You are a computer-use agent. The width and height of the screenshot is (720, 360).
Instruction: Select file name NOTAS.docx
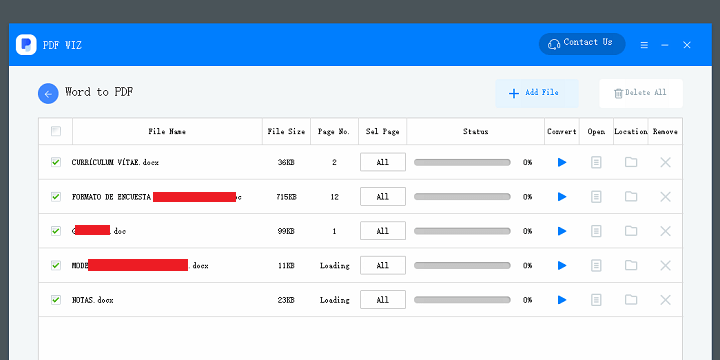click(93, 300)
